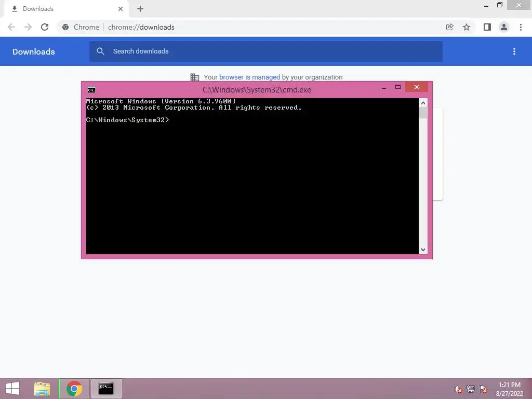This screenshot has height=399, width=532.
Task: Open the Chrome profile avatar
Action: pos(504,27)
